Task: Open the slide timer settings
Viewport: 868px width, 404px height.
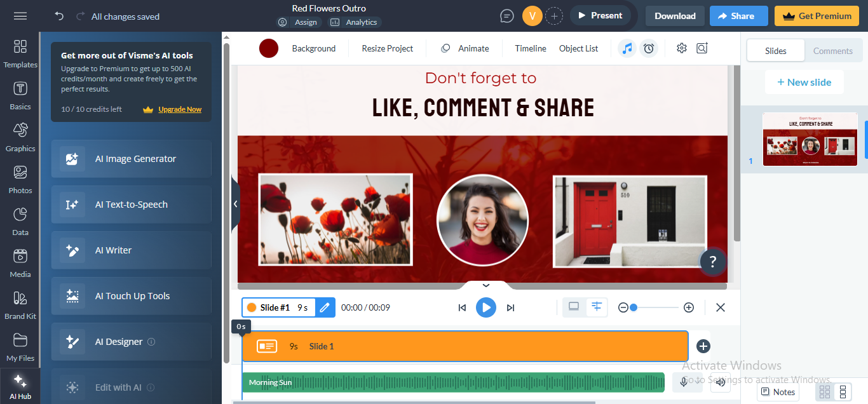Action: click(x=649, y=48)
